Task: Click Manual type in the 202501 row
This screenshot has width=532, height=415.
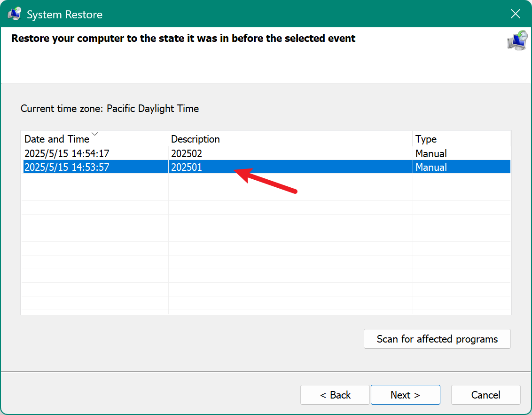Action: 431,167
